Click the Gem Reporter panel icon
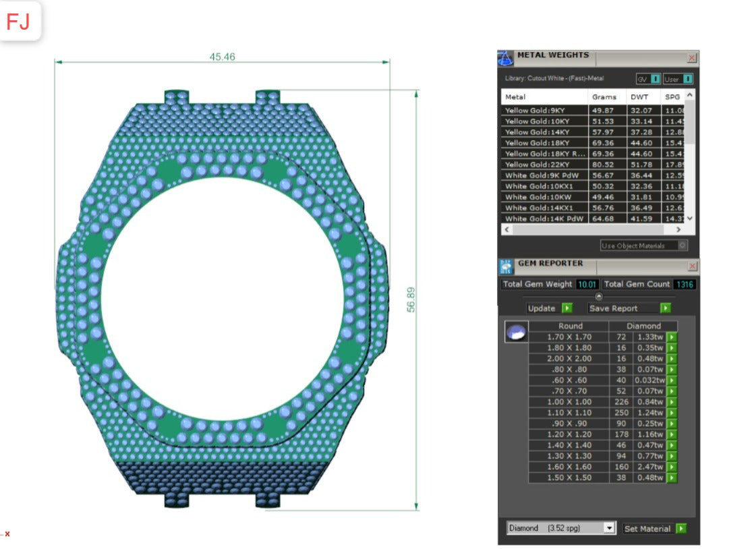756x549 pixels. click(x=506, y=266)
